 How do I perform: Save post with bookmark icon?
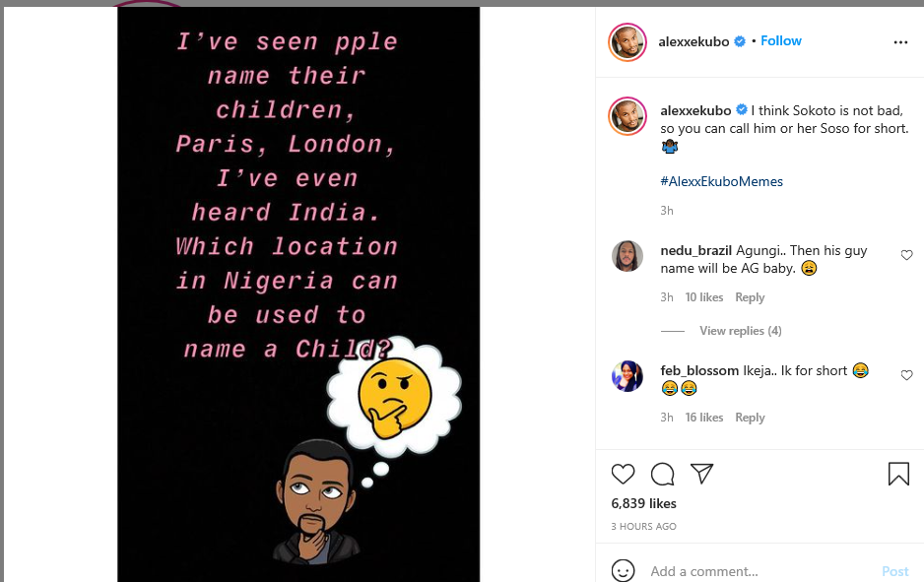click(898, 475)
